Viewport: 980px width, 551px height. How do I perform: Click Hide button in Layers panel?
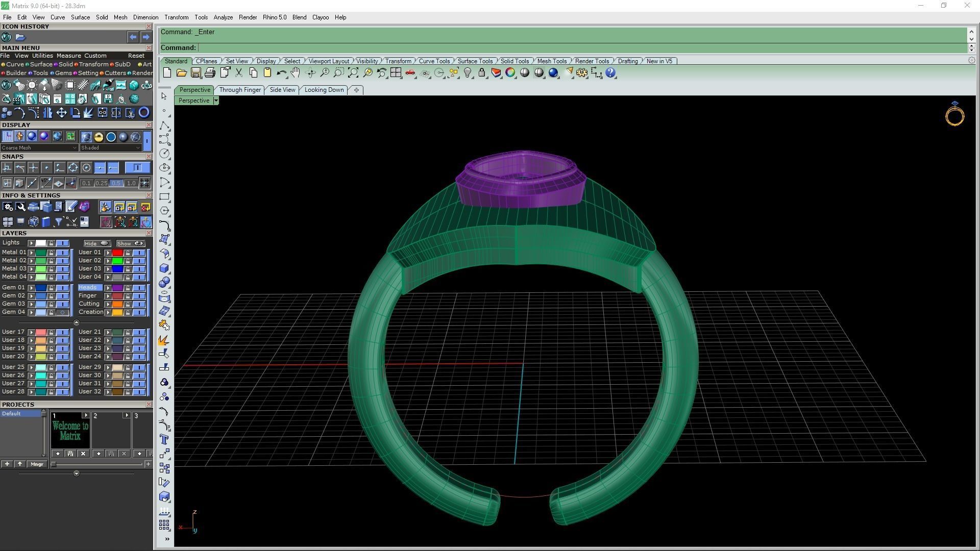click(97, 243)
